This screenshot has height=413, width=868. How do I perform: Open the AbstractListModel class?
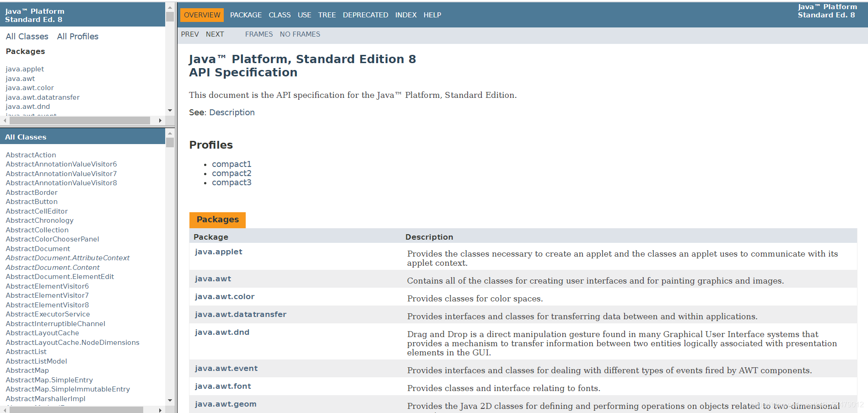[36, 361]
